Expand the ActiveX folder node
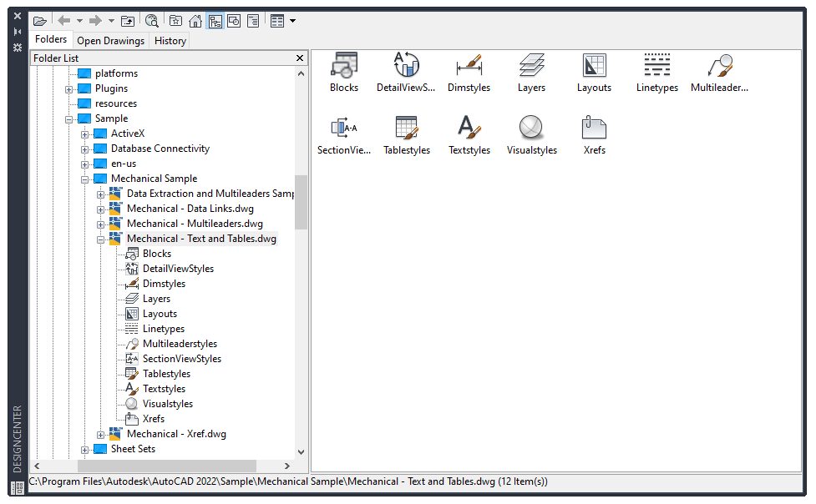Viewport: 816px width, 504px height. point(85,134)
